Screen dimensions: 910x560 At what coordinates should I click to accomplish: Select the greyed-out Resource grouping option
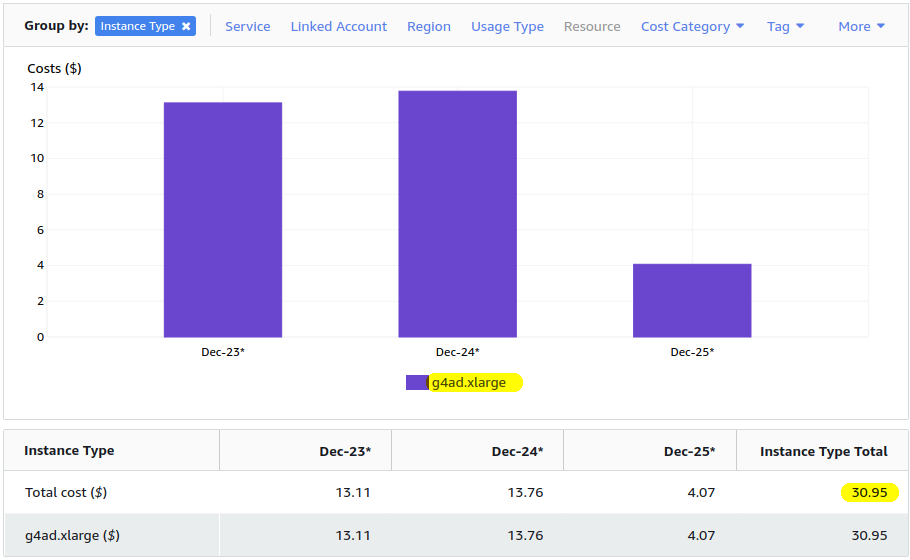coord(592,27)
